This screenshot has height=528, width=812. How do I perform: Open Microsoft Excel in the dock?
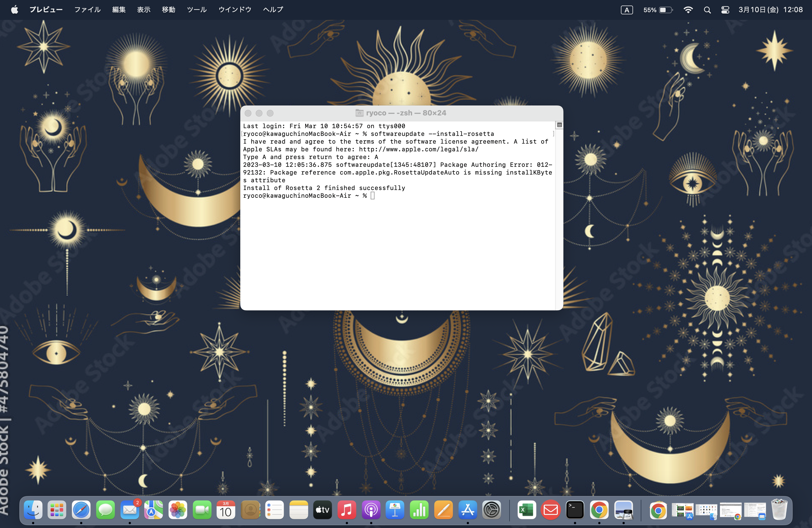526,510
